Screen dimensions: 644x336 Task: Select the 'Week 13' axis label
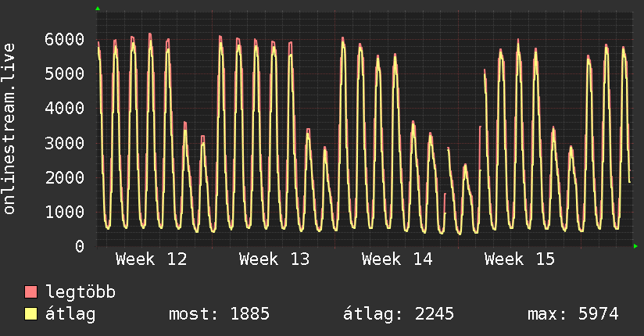tap(274, 259)
